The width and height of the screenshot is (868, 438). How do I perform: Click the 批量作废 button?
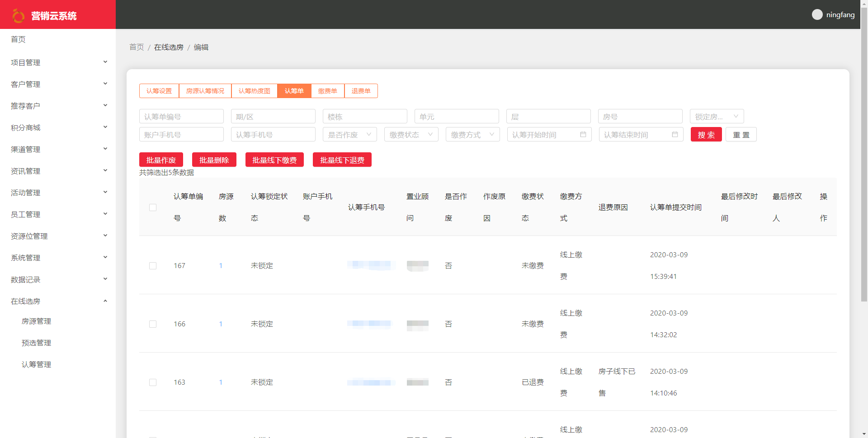click(x=161, y=160)
